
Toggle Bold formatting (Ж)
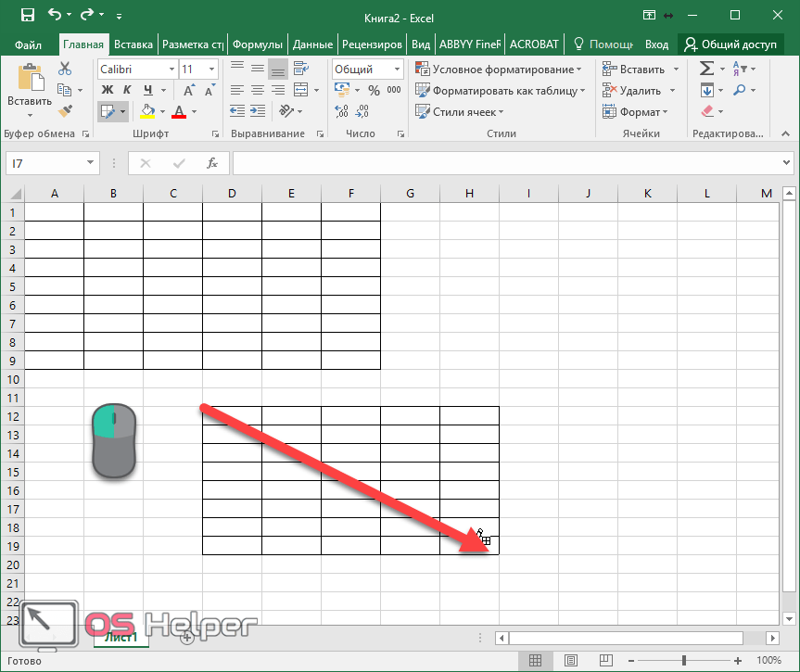coord(106,90)
